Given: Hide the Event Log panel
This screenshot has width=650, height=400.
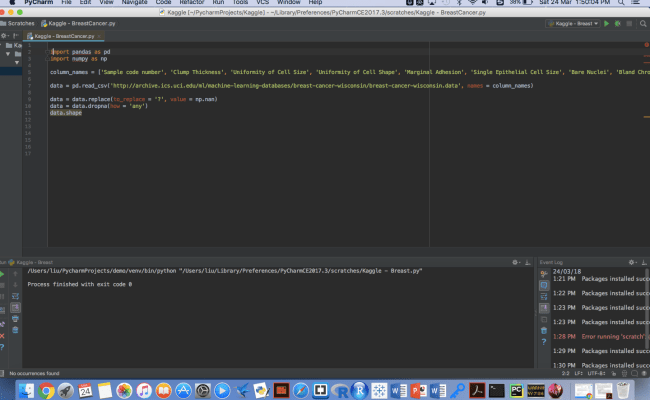Looking at the screenshot, I should [644, 262].
